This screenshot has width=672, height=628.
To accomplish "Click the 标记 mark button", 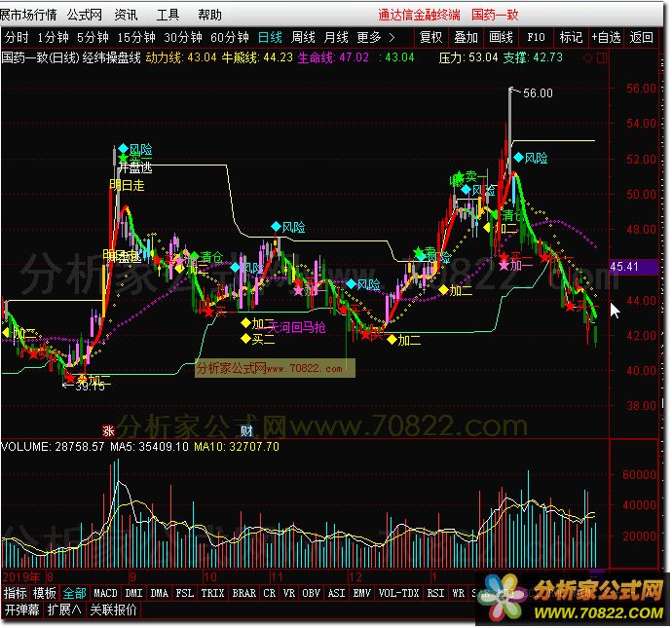I will [572, 38].
